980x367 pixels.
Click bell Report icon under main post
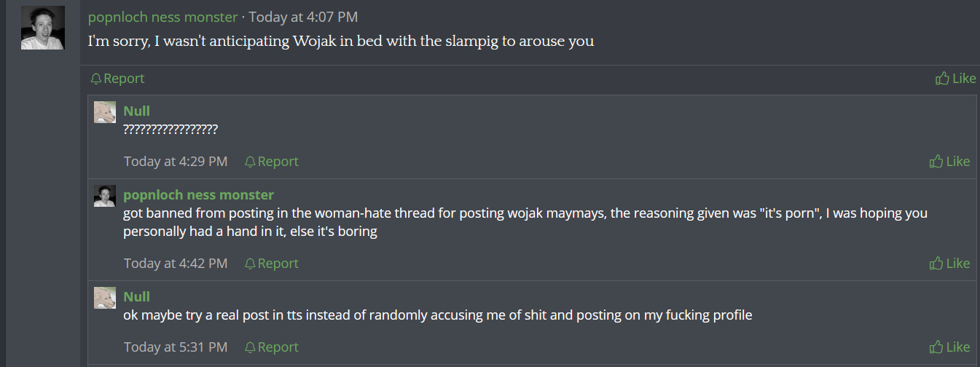click(96, 79)
